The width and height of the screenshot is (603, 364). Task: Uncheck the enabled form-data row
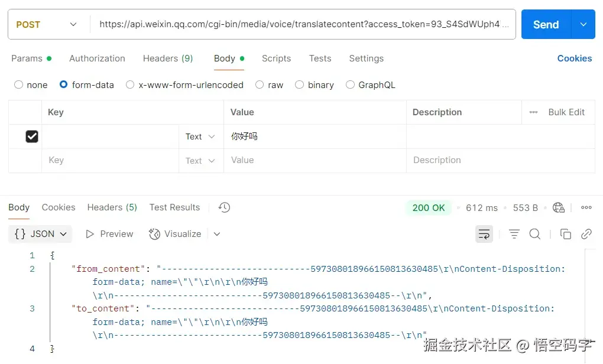tap(32, 136)
